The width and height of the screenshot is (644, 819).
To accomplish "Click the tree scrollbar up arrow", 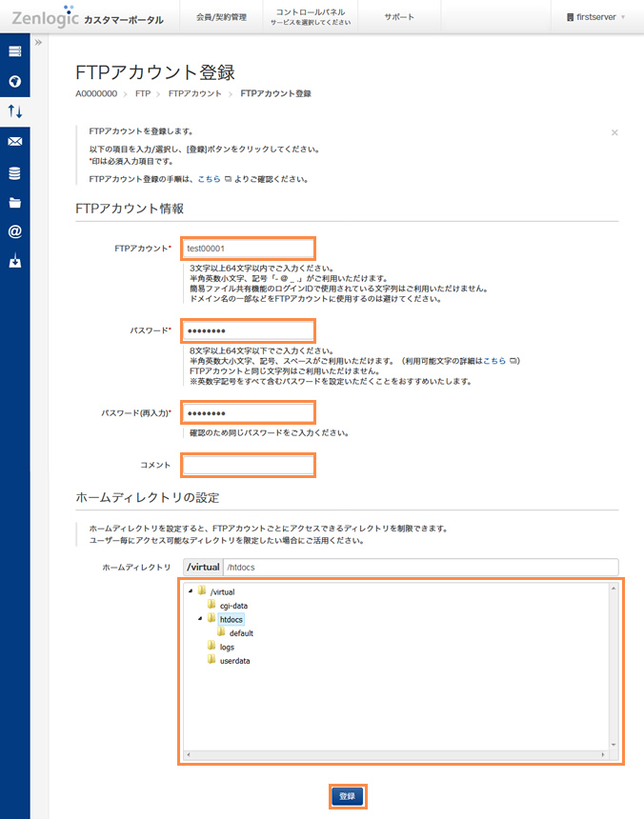I will pyautogui.click(x=614, y=589).
